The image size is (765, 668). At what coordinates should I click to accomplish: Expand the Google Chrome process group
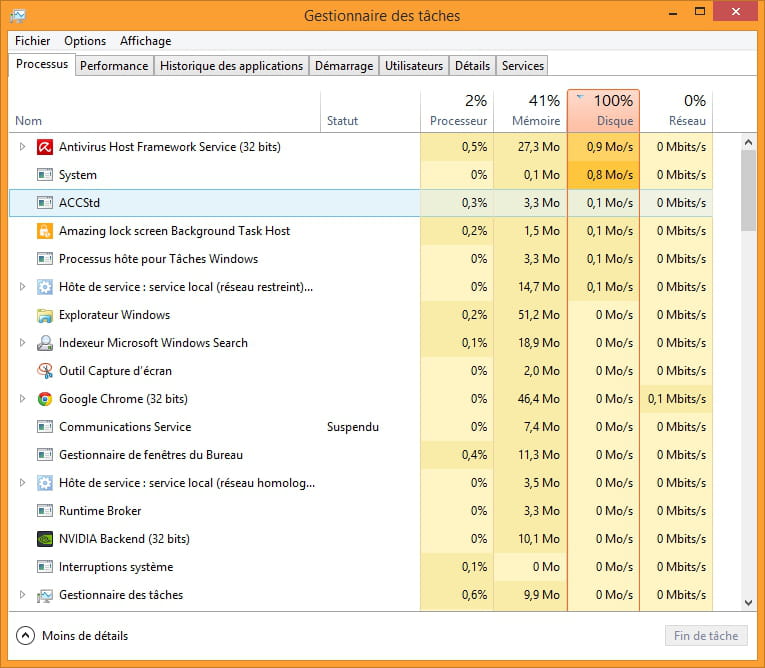(x=22, y=399)
